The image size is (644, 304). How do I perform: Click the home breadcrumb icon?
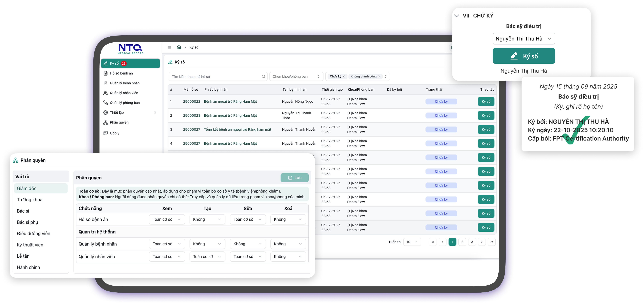pyautogui.click(x=179, y=47)
